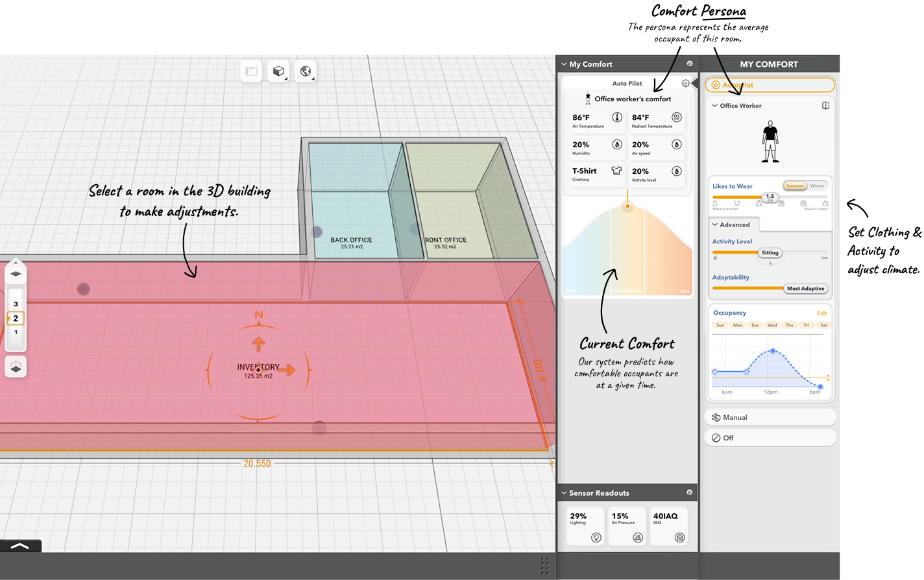Image resolution: width=924 pixels, height=580 pixels.
Task: Click the occupancy curve 6pm end point
Action: (820, 387)
